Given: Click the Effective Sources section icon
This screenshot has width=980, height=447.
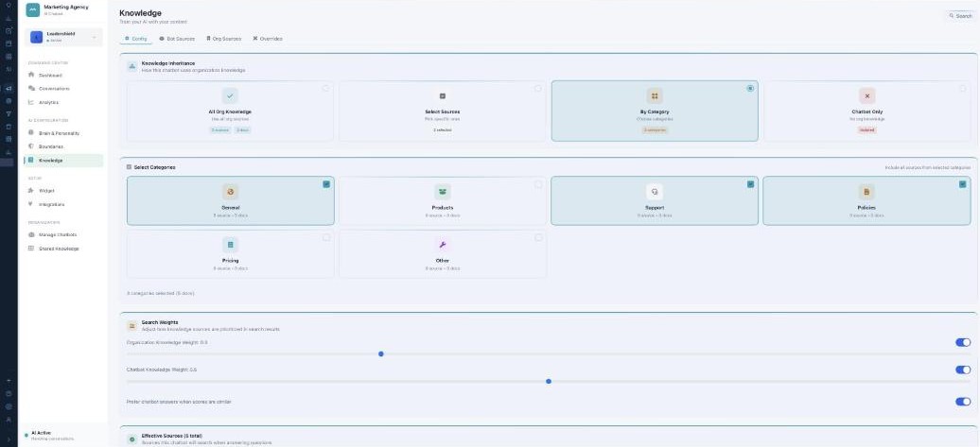Looking at the screenshot, I should tap(131, 438).
